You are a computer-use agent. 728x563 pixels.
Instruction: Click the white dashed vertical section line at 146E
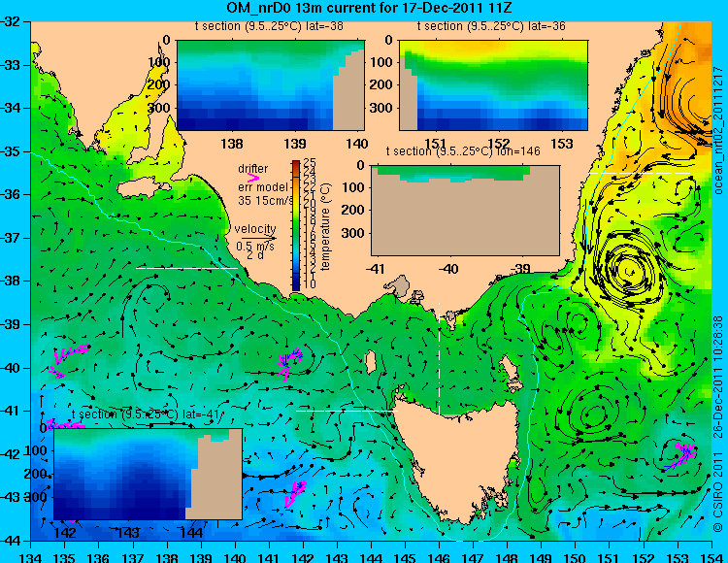439,358
